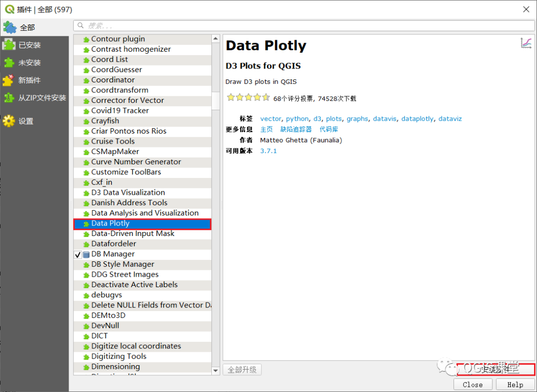This screenshot has width=537, height=392.
Task: Open the 主页 (homepage) link
Action: point(267,129)
